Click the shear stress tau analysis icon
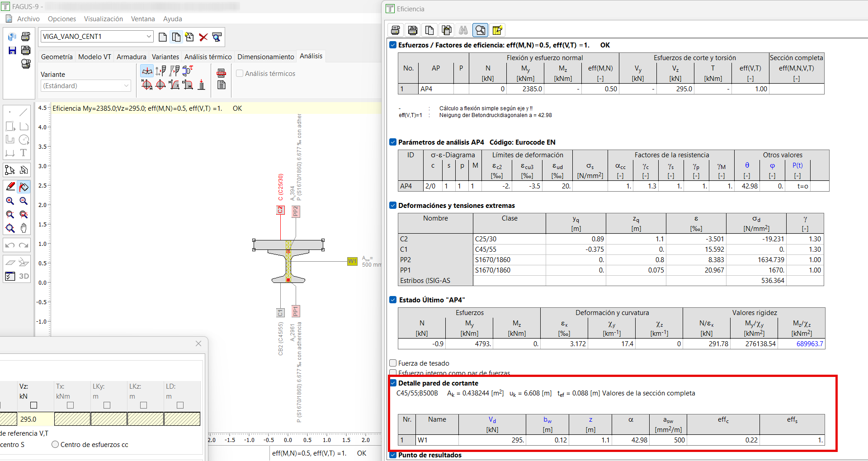 point(188,71)
